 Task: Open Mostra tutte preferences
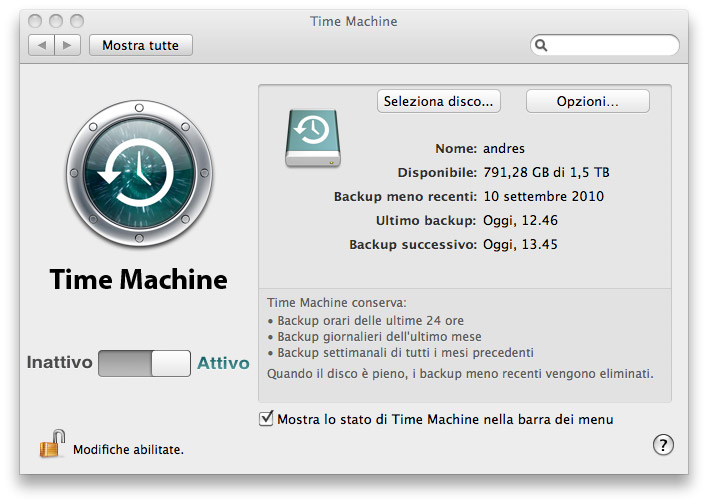click(140, 45)
